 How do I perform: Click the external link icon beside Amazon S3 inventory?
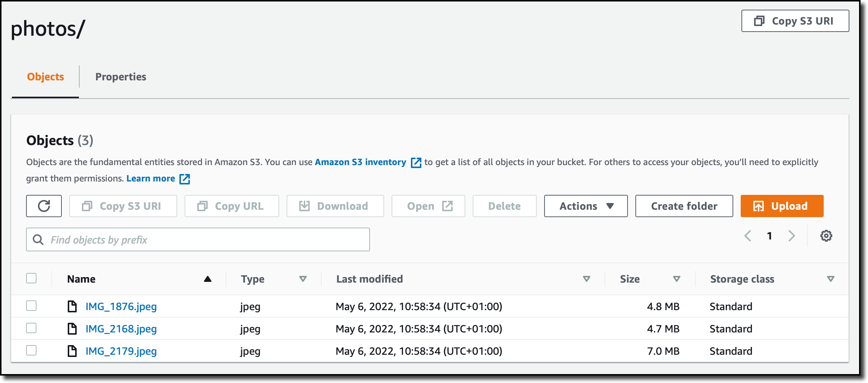coord(416,162)
